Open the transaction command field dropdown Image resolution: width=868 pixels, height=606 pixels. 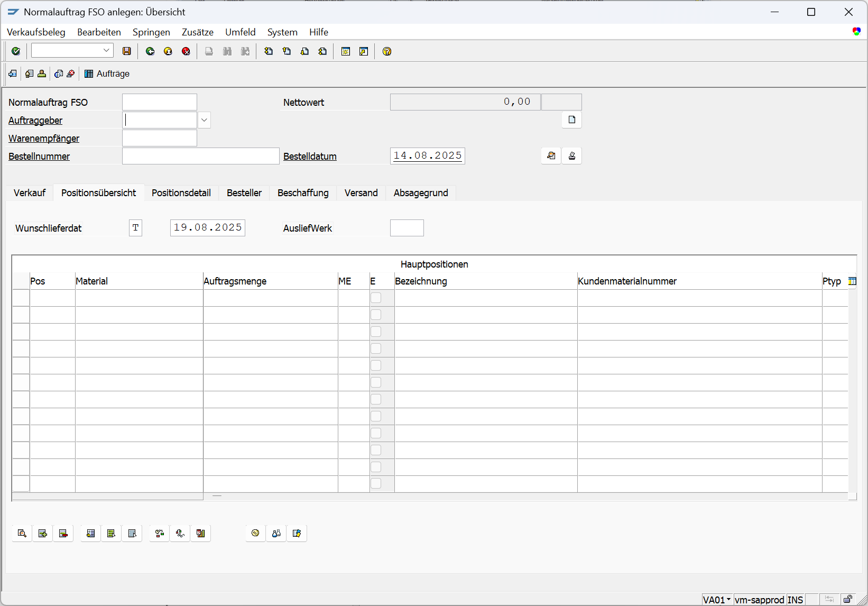106,51
